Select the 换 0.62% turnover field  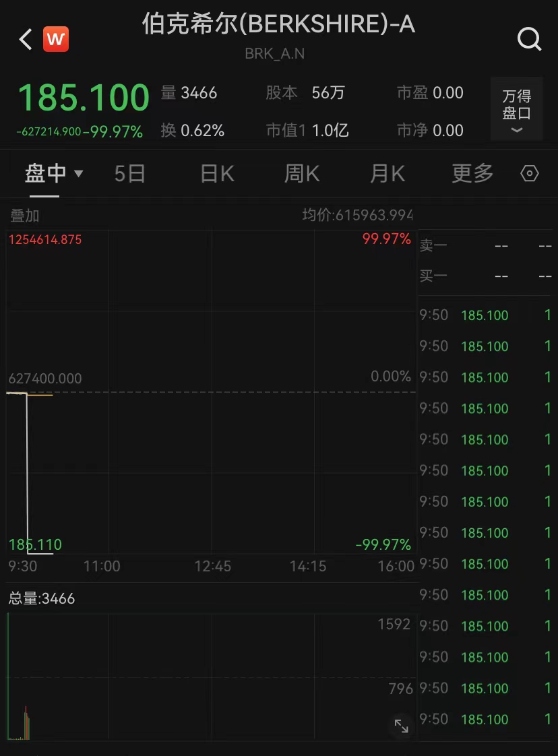193,130
